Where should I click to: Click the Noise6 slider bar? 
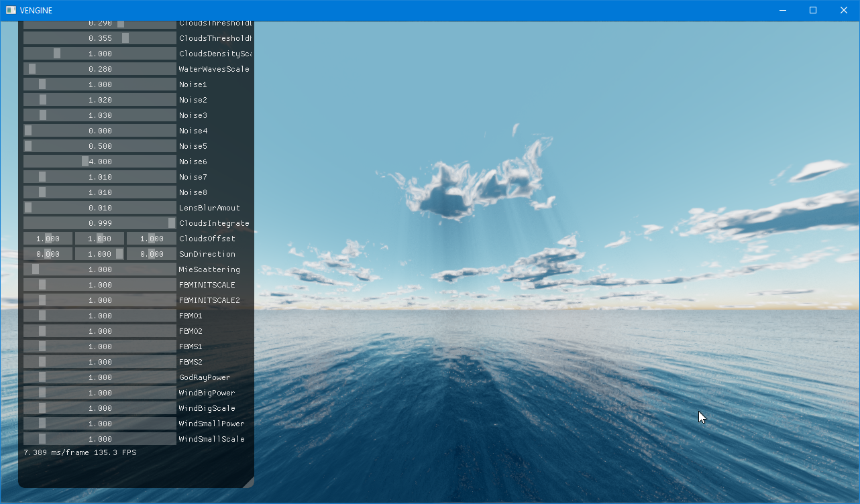(99, 162)
